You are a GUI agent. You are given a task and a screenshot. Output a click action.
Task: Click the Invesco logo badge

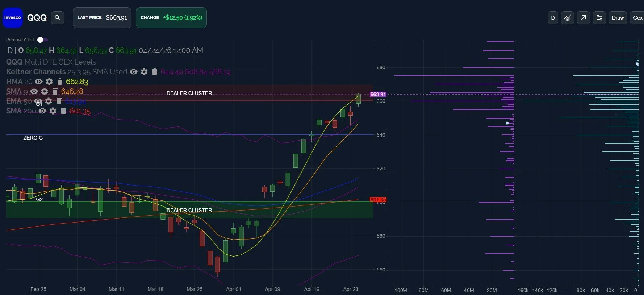[13, 17]
